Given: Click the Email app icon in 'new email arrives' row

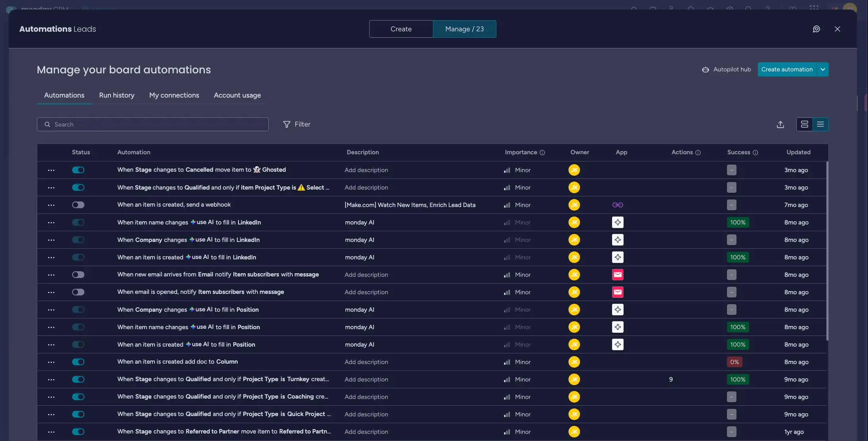Looking at the screenshot, I should click(x=617, y=275).
